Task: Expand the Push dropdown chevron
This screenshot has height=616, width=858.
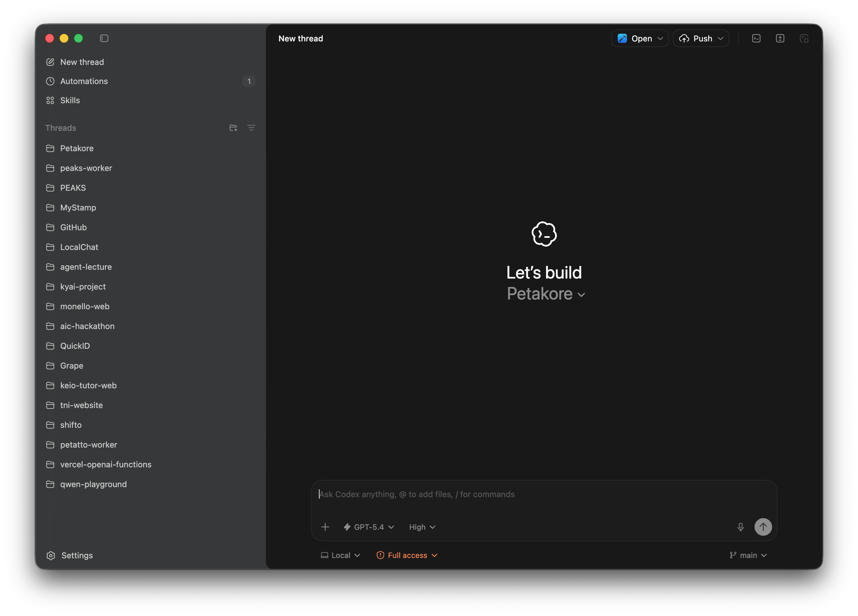Action: click(721, 39)
